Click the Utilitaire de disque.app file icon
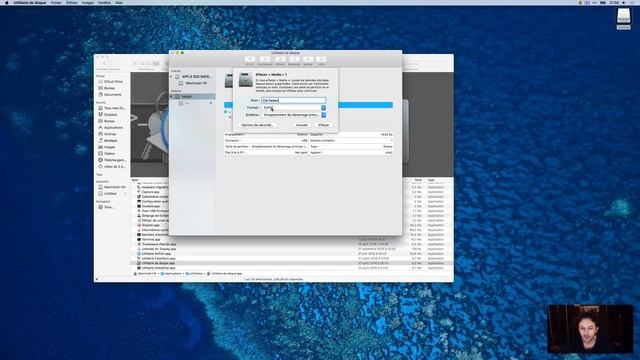 139,263
